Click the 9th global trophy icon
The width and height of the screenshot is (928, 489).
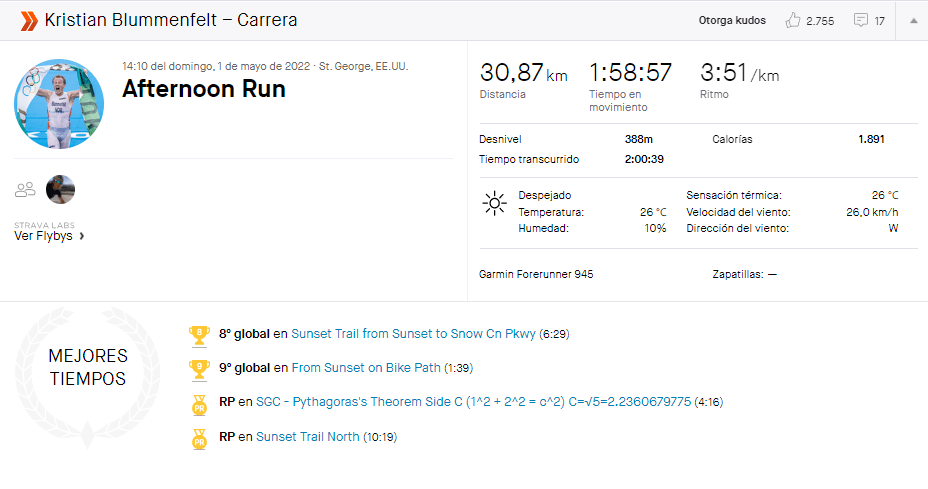[x=199, y=369]
